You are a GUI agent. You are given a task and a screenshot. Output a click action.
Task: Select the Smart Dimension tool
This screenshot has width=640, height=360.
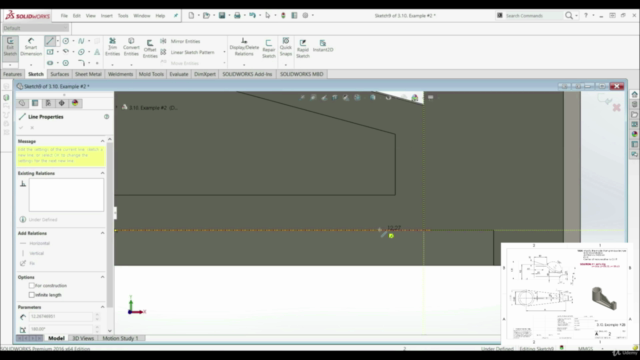click(x=31, y=47)
